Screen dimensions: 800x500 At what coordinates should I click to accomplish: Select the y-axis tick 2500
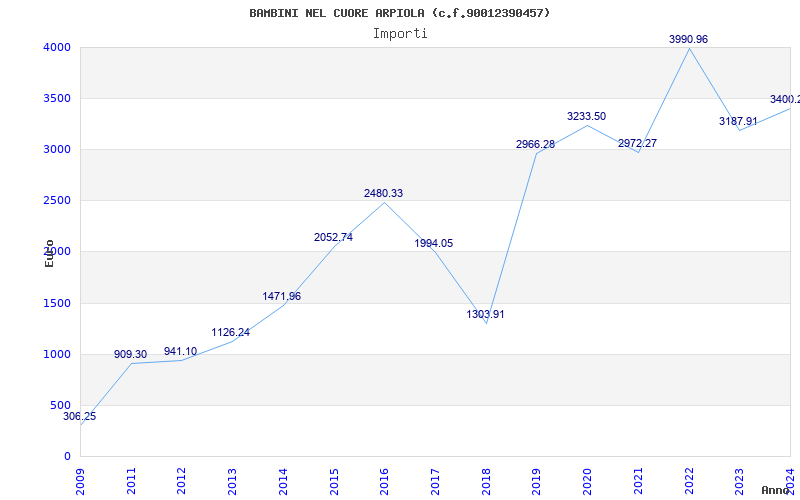point(57,201)
